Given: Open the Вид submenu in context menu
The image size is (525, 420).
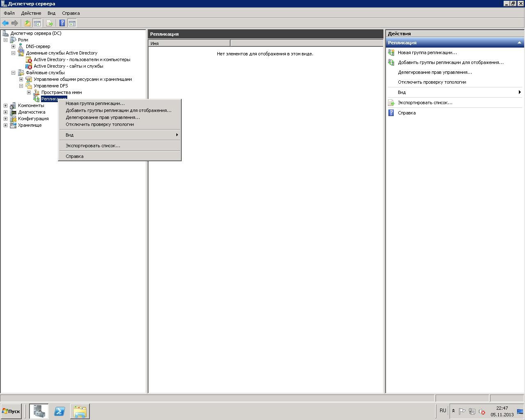Looking at the screenshot, I should 120,135.
